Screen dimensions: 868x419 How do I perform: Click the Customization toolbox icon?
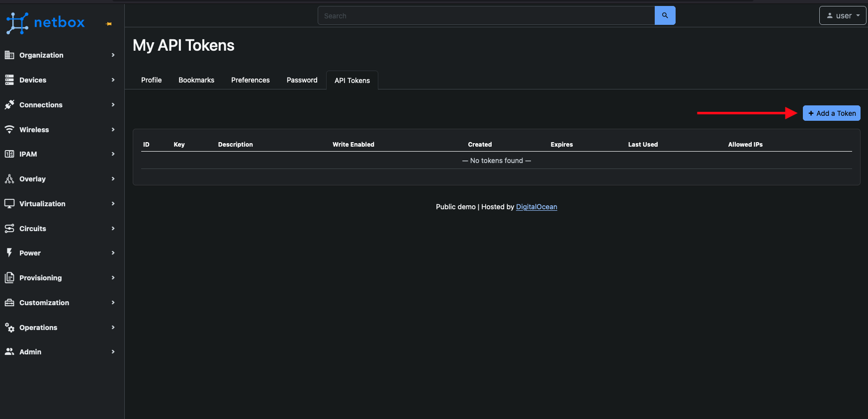[x=9, y=303]
